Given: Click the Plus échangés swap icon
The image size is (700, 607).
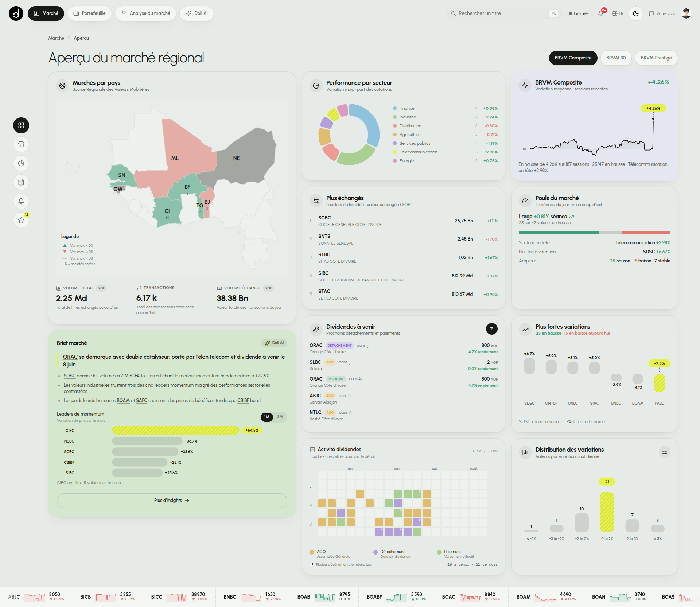Looking at the screenshot, I should point(316,201).
